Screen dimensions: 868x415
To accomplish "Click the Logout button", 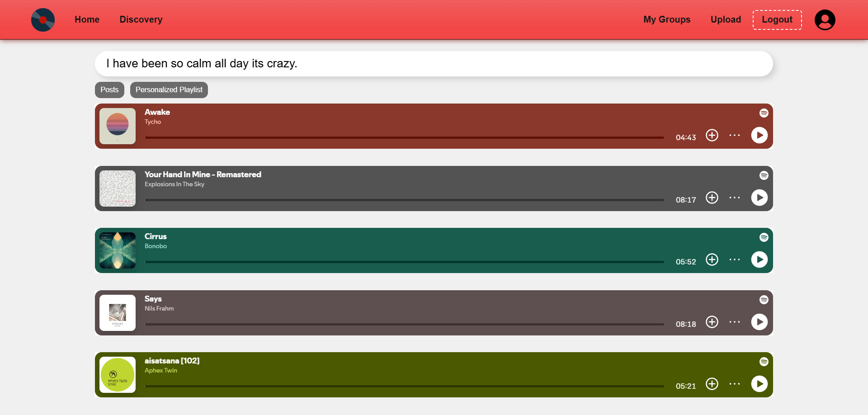I will click(777, 20).
